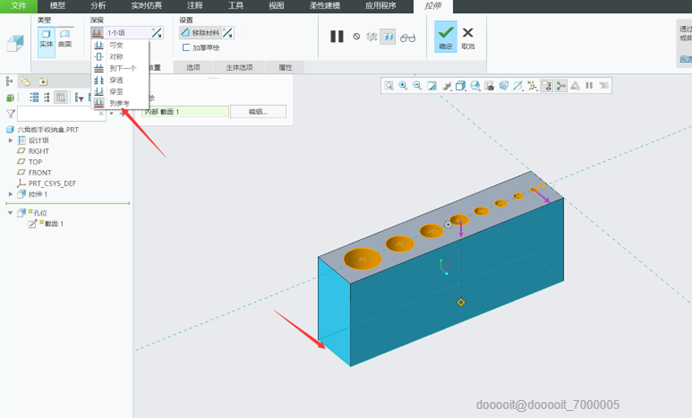Toggle the 移除材料 remove material option
The height and width of the screenshot is (418, 692).
201,33
